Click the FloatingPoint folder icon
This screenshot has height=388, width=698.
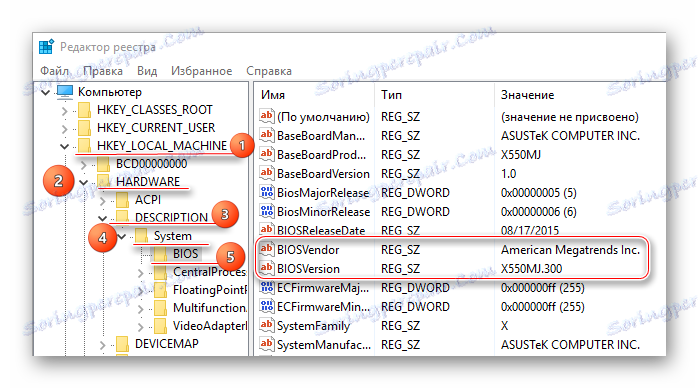(161, 290)
